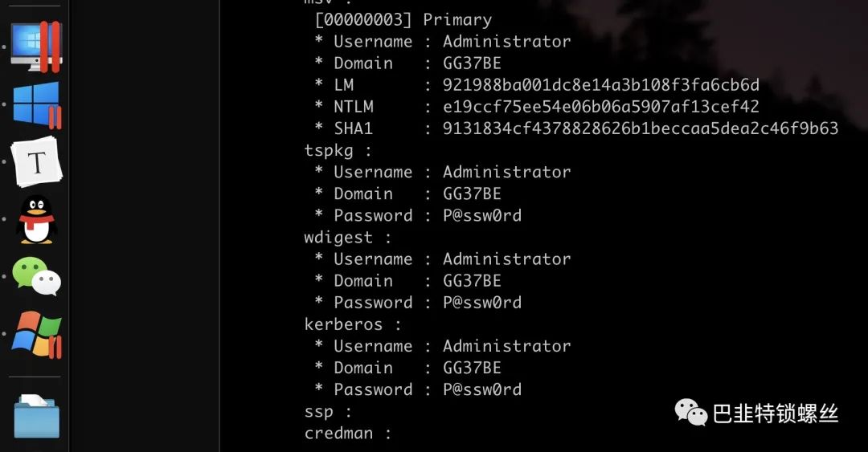Open the folder stack in the dock
Image resolution: width=868 pixels, height=452 pixels.
[36, 416]
